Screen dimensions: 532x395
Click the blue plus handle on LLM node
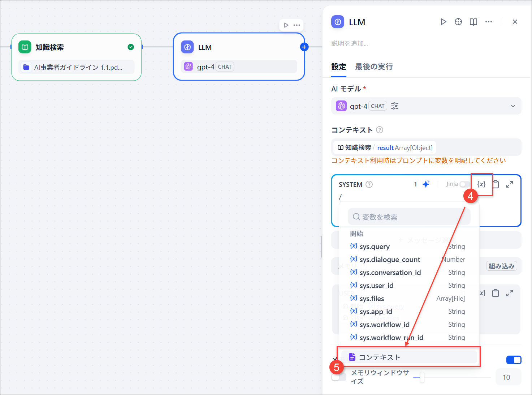coord(304,47)
